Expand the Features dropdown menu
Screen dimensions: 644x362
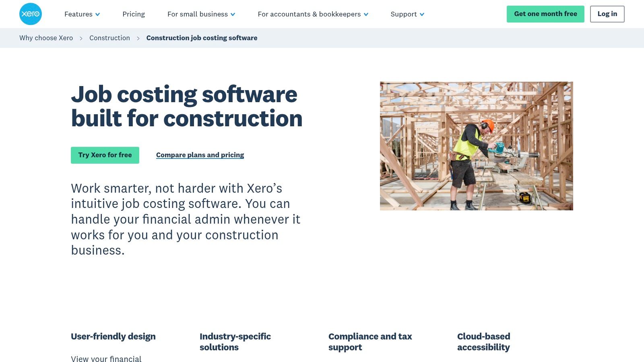[x=82, y=14]
